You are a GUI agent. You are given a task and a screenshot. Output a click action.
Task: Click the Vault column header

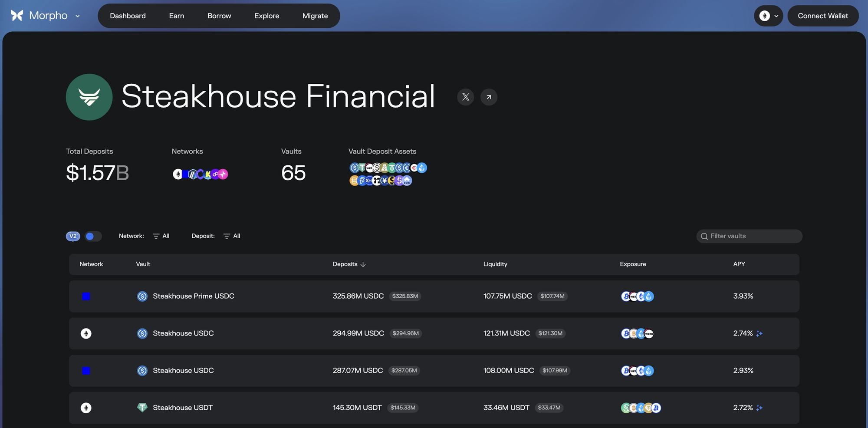[143, 264]
